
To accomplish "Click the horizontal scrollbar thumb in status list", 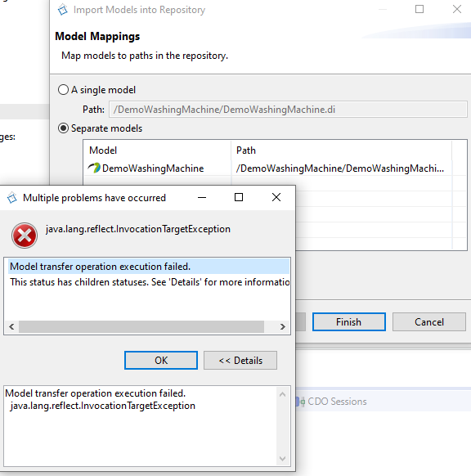I will [x=141, y=326].
